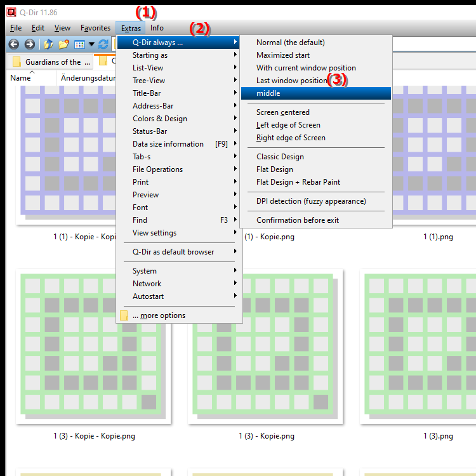
Task: Select the middle option
Action: (316, 93)
